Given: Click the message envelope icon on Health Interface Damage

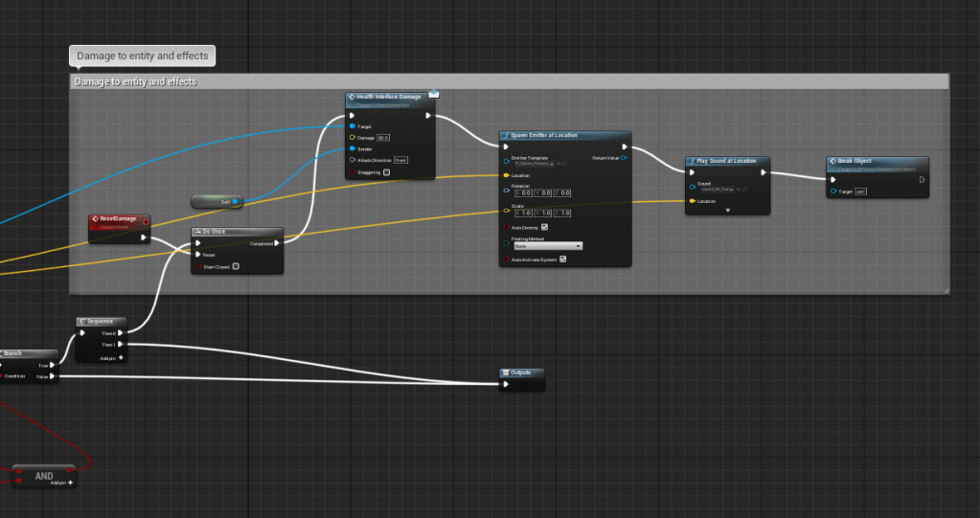Looking at the screenshot, I should pos(433,94).
